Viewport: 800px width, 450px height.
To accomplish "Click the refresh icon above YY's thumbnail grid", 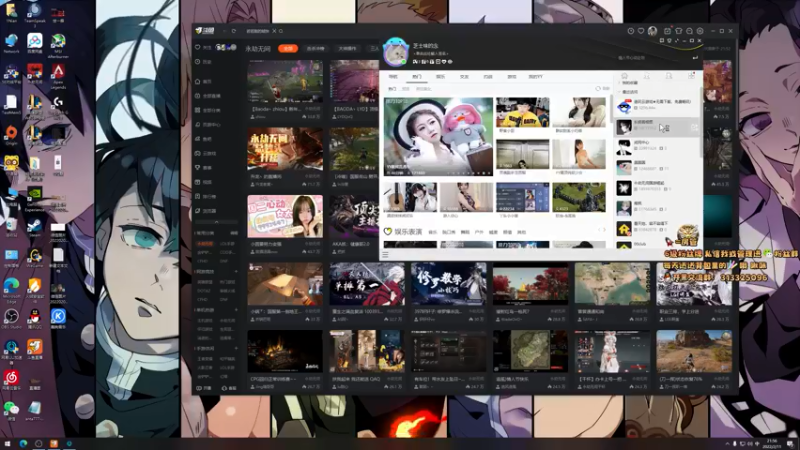I will [x=598, y=89].
